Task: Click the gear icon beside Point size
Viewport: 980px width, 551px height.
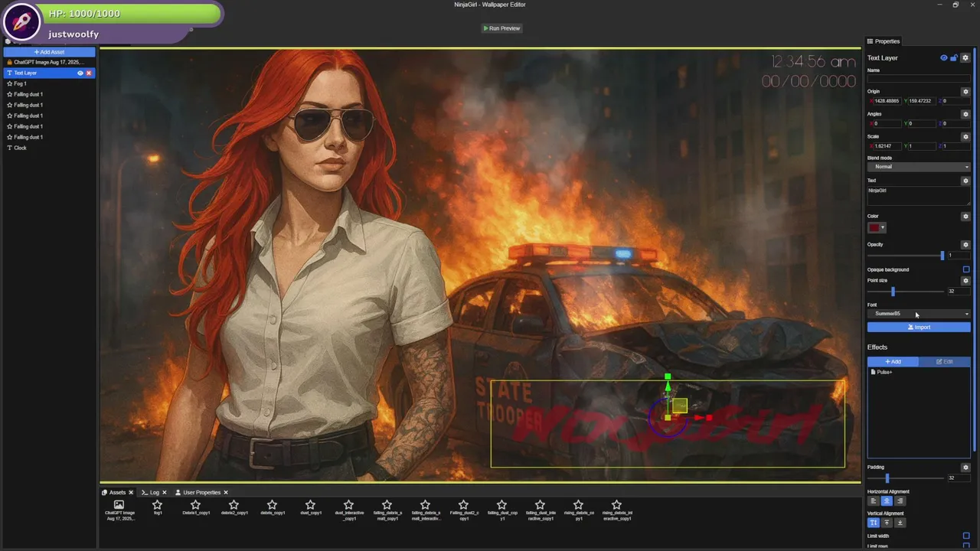Action: click(965, 281)
